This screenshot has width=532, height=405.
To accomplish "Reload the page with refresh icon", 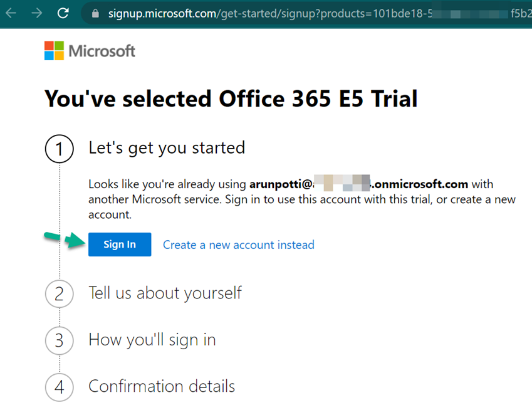I will tap(63, 13).
